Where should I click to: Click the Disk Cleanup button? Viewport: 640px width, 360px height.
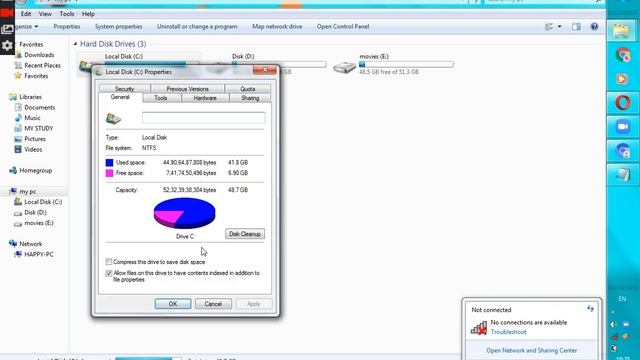coord(245,234)
